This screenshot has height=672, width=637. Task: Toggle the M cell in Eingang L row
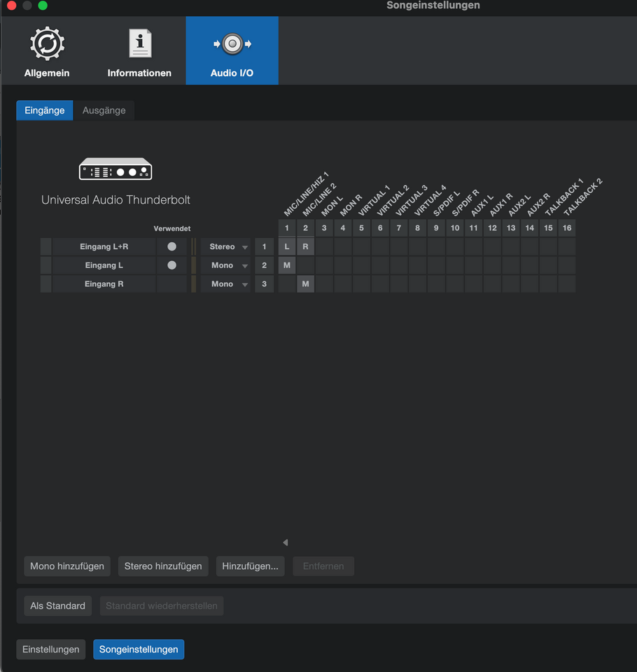(287, 265)
